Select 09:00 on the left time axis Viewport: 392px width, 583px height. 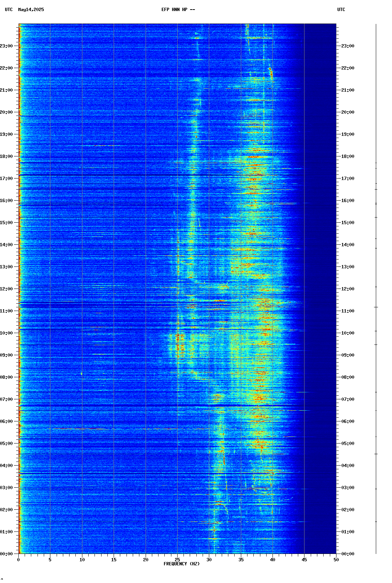tap(6, 355)
